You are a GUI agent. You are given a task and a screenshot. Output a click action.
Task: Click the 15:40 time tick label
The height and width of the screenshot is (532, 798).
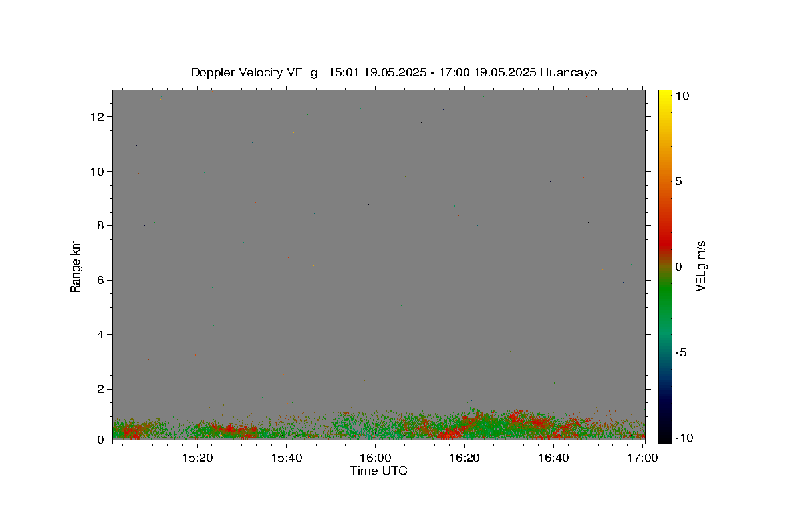[x=287, y=458]
